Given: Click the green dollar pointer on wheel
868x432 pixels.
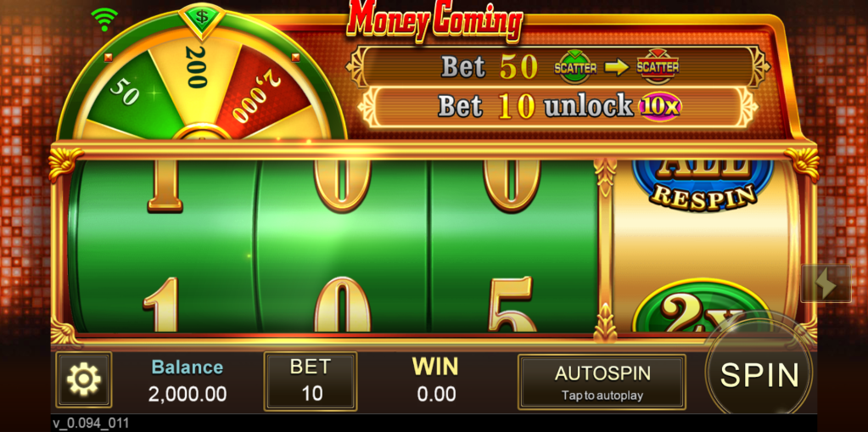Looking at the screenshot, I should click(x=202, y=19).
